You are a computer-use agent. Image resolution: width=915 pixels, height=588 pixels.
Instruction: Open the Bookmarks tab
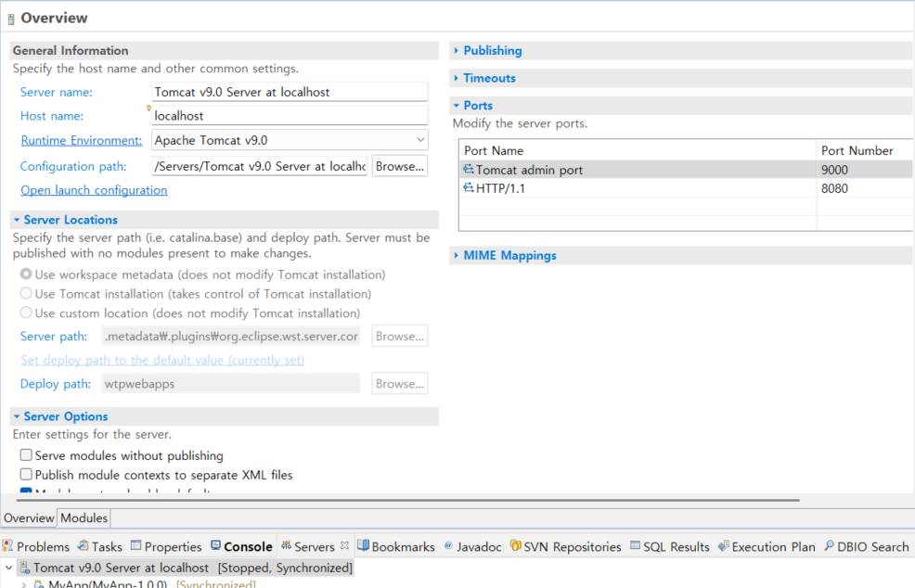(396, 546)
